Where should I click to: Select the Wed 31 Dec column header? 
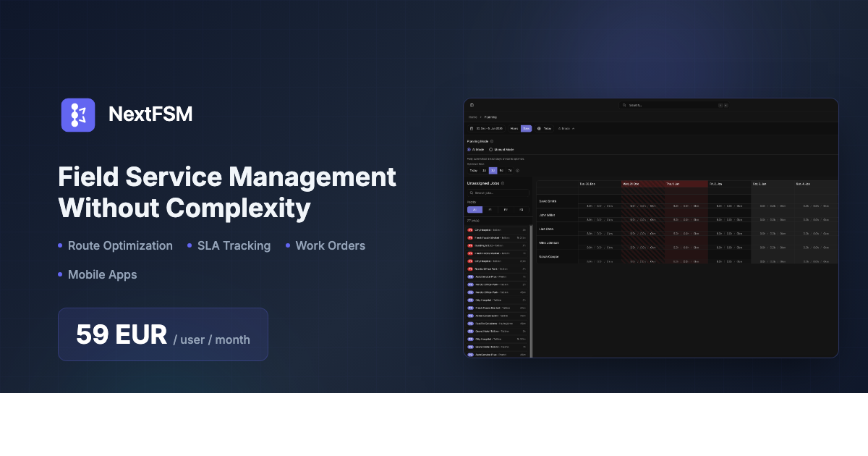click(642, 184)
